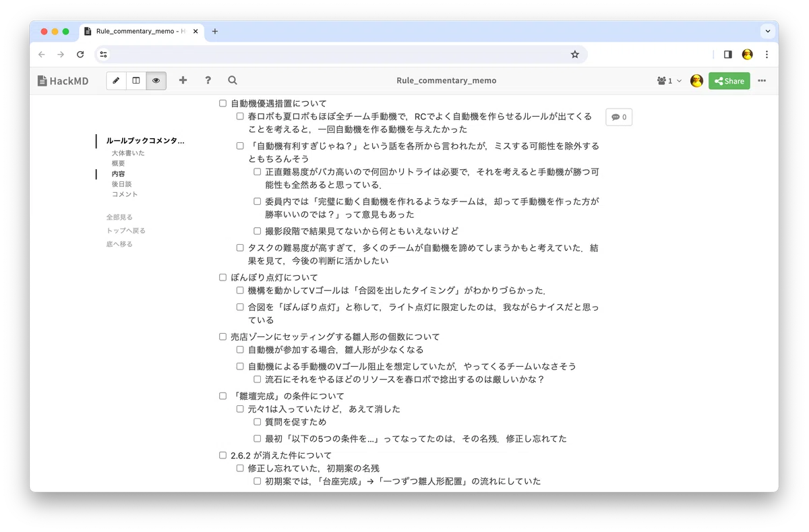
Task: Open the HackMD home logo
Action: [63, 80]
